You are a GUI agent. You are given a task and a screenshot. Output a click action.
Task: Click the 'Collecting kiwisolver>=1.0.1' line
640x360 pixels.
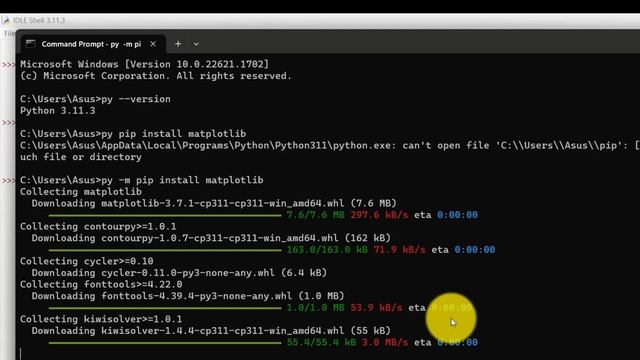coord(101,319)
